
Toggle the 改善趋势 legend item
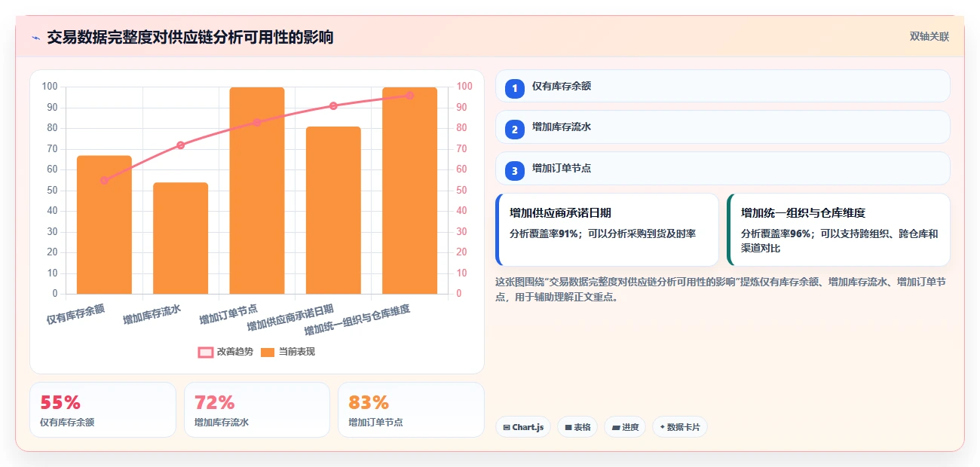click(x=225, y=352)
